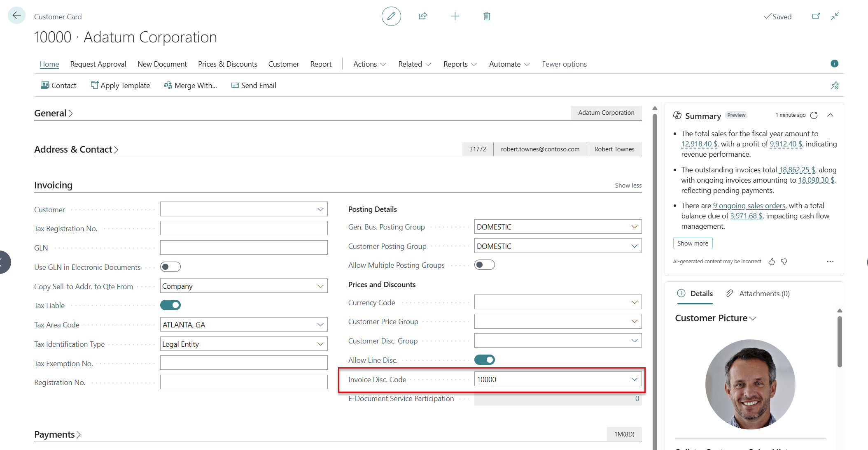Toggle Use GLN in Electronic Documents

point(170,267)
